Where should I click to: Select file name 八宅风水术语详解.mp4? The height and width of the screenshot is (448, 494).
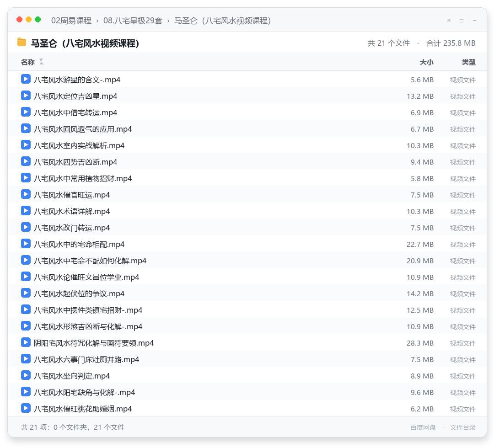(x=72, y=211)
